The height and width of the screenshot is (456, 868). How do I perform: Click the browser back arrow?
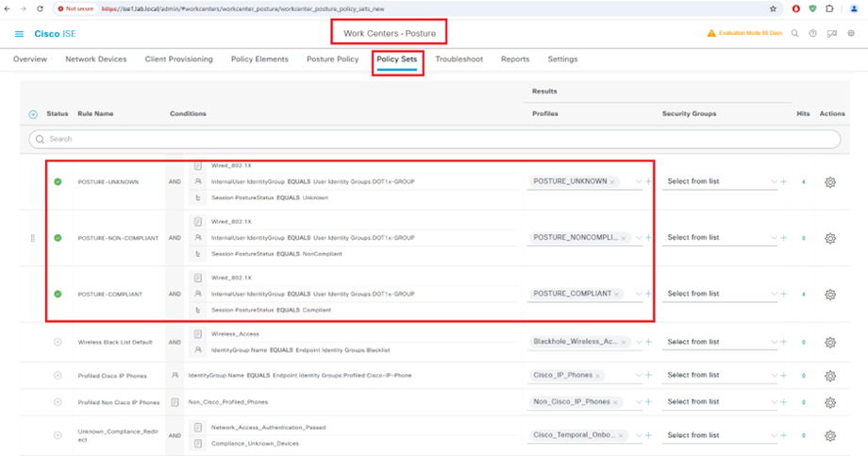pos(8,8)
